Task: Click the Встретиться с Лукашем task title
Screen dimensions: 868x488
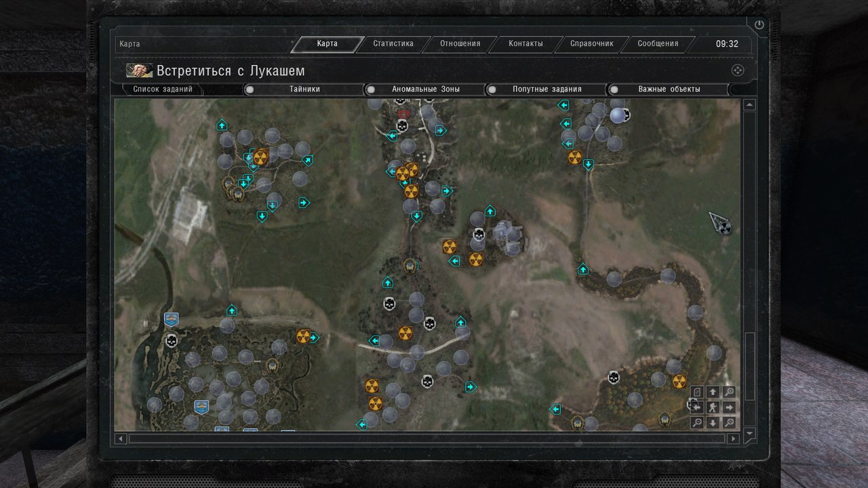Action: [231, 70]
